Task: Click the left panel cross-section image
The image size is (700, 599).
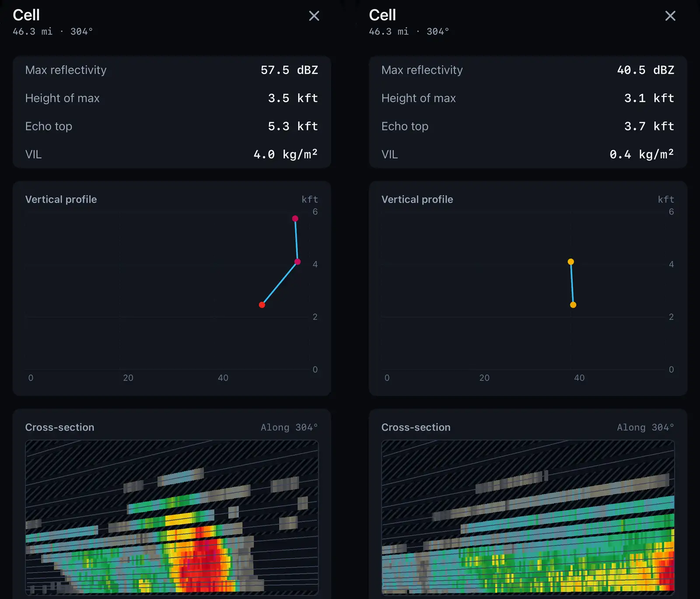Action: coord(172,518)
